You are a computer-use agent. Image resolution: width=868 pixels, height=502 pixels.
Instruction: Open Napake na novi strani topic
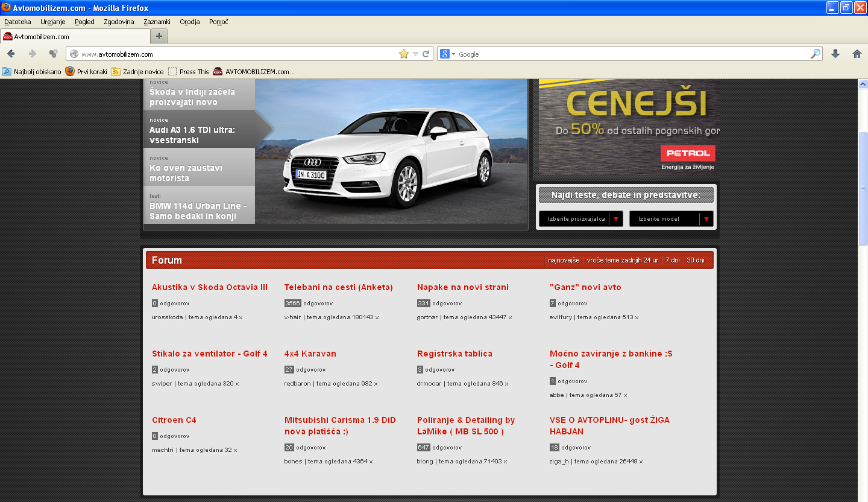463,287
